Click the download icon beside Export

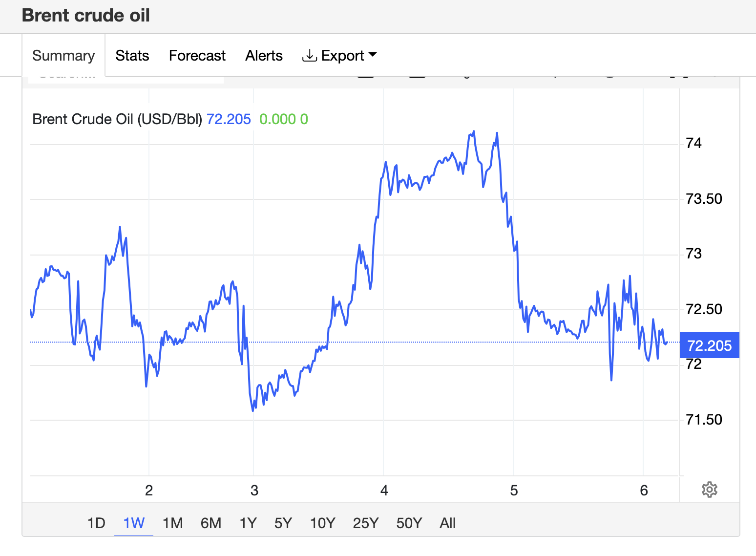pyautogui.click(x=309, y=56)
